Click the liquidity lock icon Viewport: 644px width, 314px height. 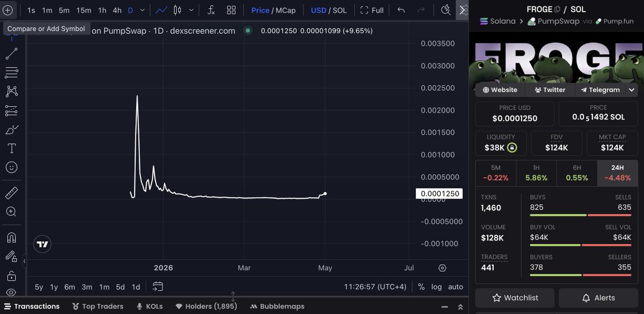pyautogui.click(x=512, y=147)
